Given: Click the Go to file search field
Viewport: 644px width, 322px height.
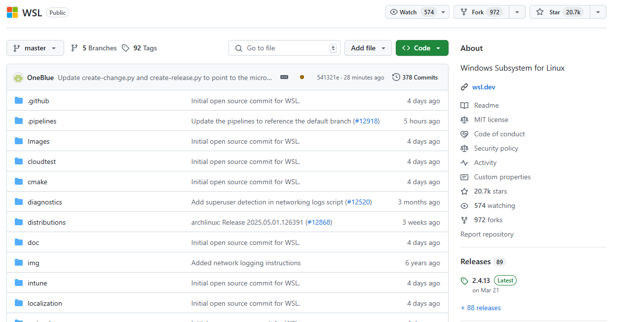Looking at the screenshot, I should click(x=284, y=48).
